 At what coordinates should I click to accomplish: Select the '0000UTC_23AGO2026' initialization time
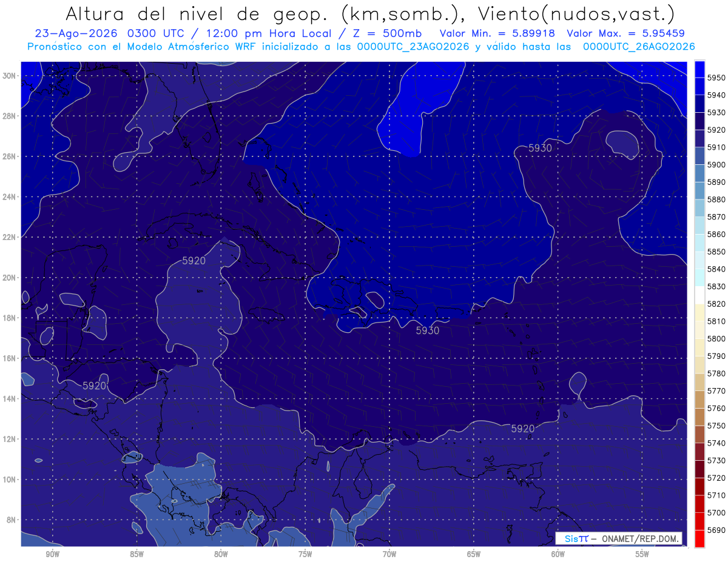coord(413,46)
